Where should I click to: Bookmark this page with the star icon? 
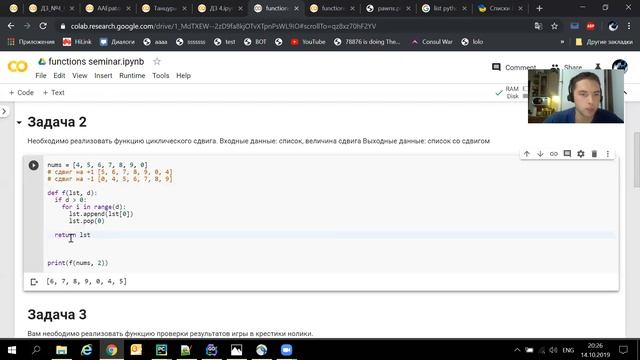(x=554, y=26)
